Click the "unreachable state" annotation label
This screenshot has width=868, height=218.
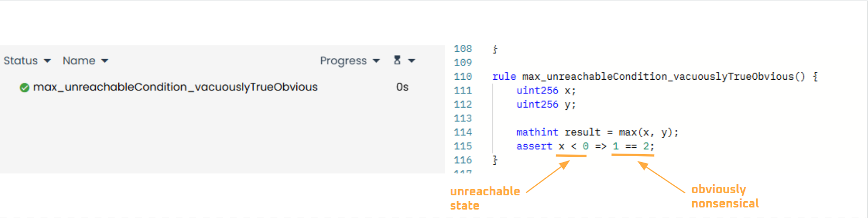click(484, 198)
